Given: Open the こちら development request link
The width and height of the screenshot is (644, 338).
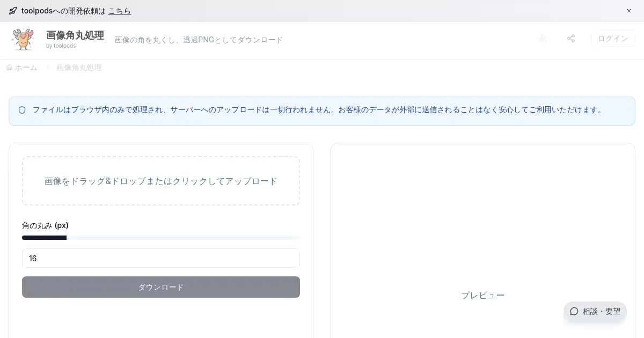Looking at the screenshot, I should 119,11.
